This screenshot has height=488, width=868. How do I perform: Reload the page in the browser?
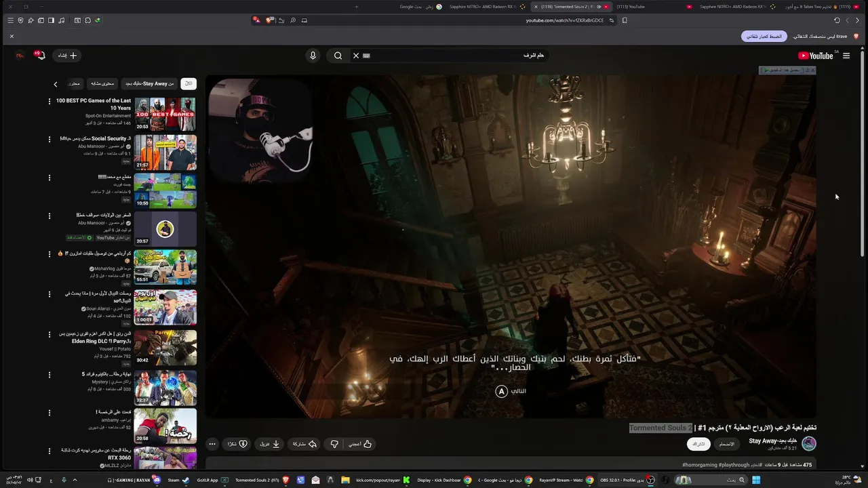(x=837, y=20)
